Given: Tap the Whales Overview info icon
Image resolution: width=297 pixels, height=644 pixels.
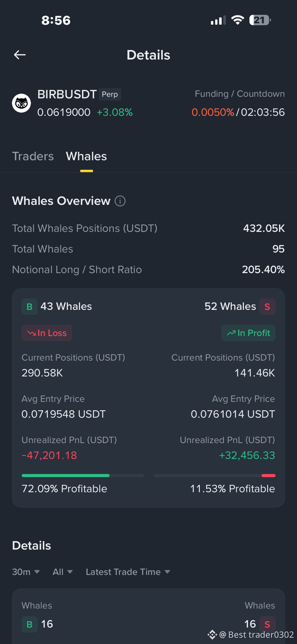Looking at the screenshot, I should (x=120, y=201).
